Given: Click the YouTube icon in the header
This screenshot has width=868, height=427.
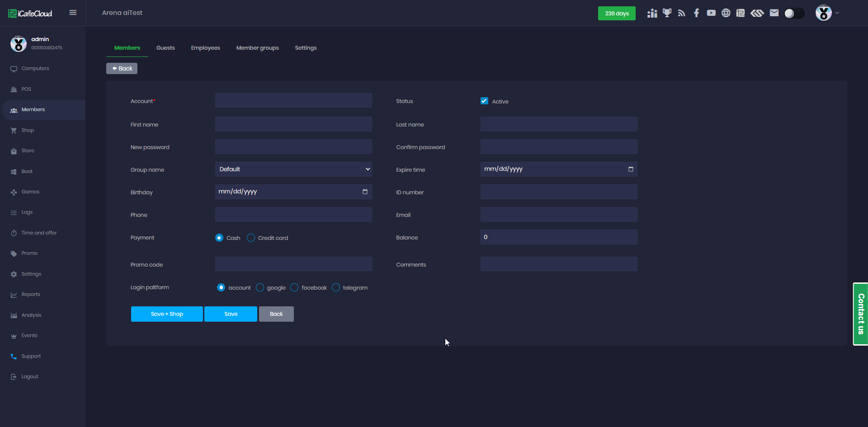Looking at the screenshot, I should point(711,13).
